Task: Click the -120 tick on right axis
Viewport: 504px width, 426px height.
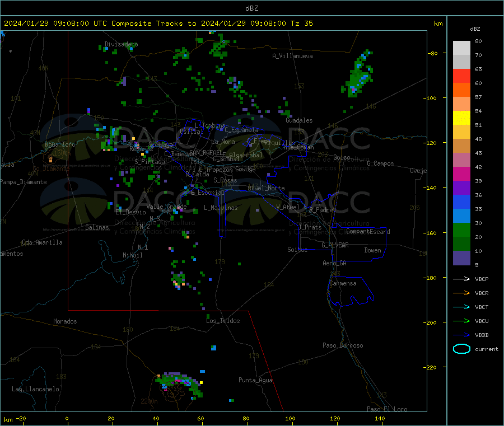Action: pyautogui.click(x=431, y=143)
